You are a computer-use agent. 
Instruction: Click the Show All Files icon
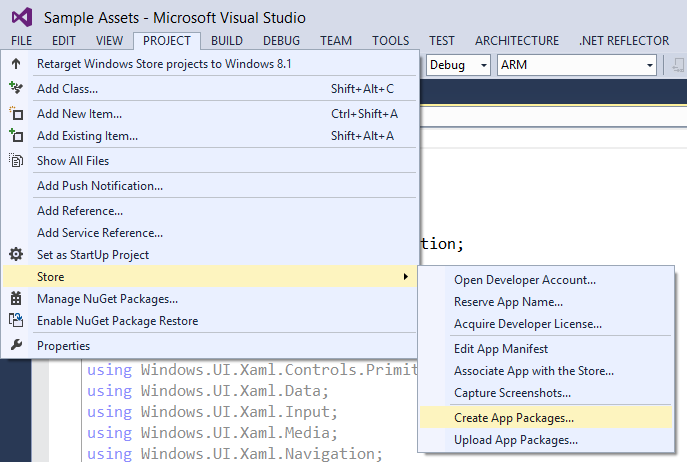pyautogui.click(x=16, y=160)
